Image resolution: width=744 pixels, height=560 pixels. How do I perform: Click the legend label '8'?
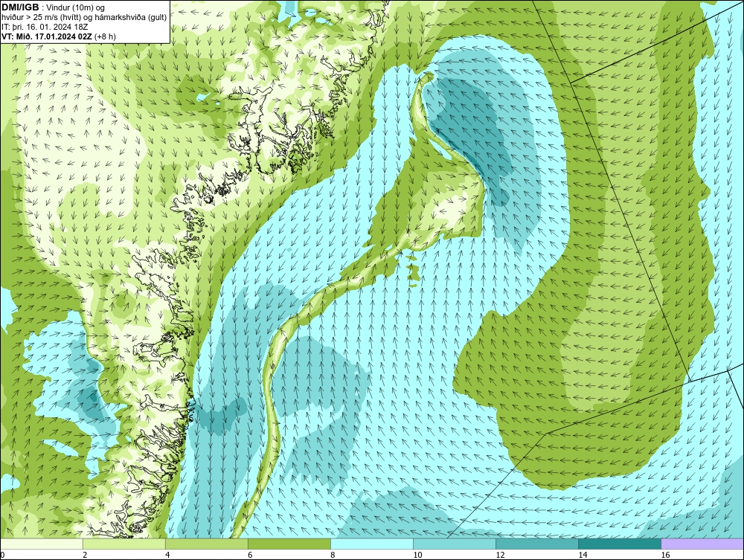tap(333, 555)
